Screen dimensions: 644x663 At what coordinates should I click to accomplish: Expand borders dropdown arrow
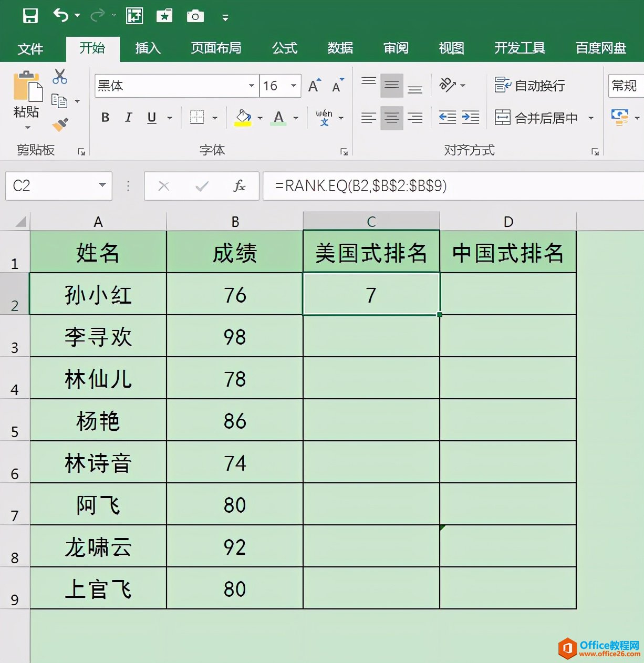pos(215,118)
